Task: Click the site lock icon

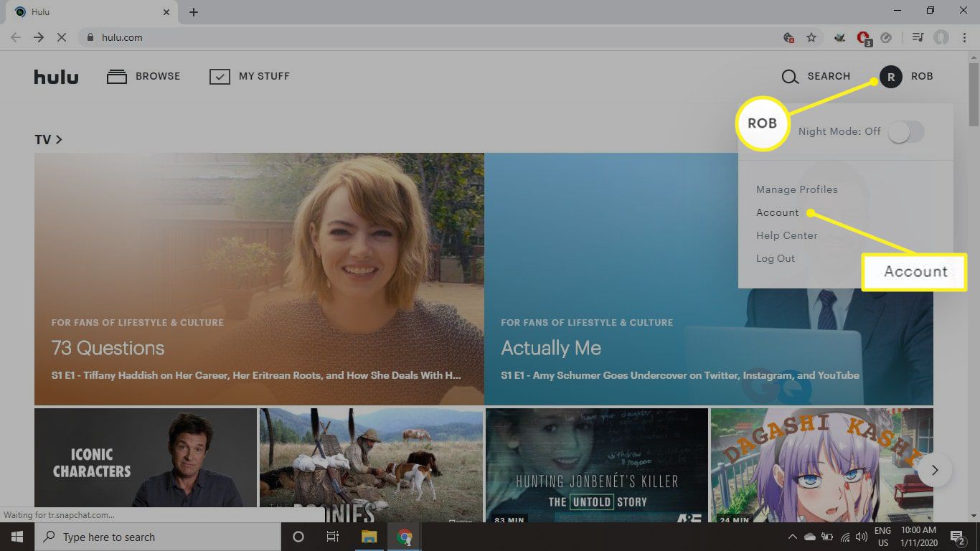Action: coord(90,37)
